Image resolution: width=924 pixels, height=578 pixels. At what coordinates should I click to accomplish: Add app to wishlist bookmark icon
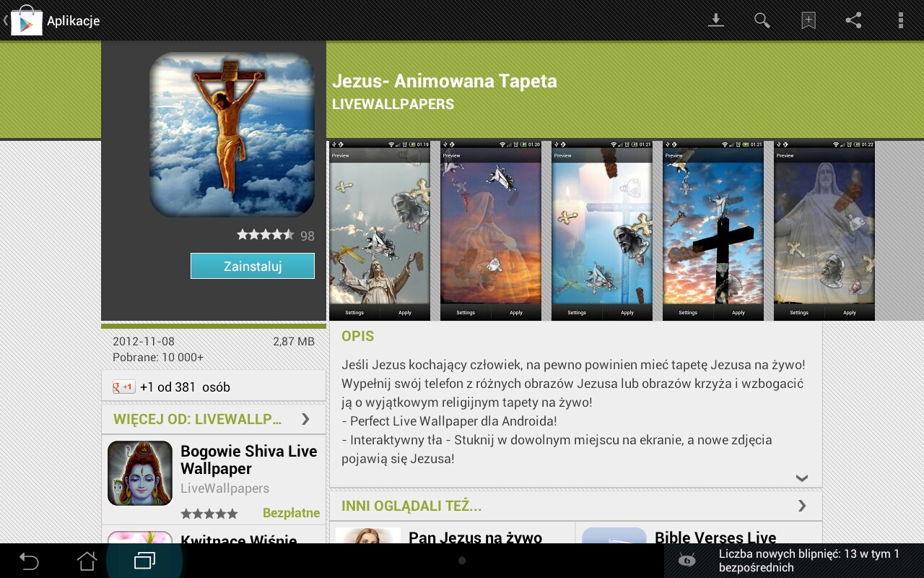(808, 20)
